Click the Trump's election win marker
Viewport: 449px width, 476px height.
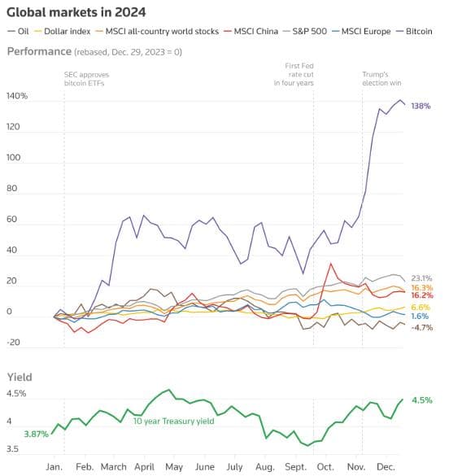point(381,79)
